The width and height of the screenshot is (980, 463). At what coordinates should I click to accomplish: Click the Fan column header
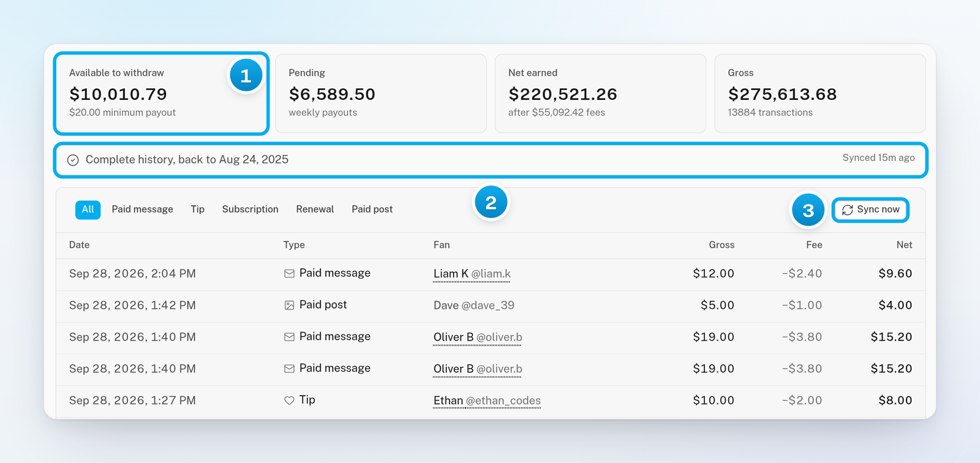pyautogui.click(x=442, y=245)
